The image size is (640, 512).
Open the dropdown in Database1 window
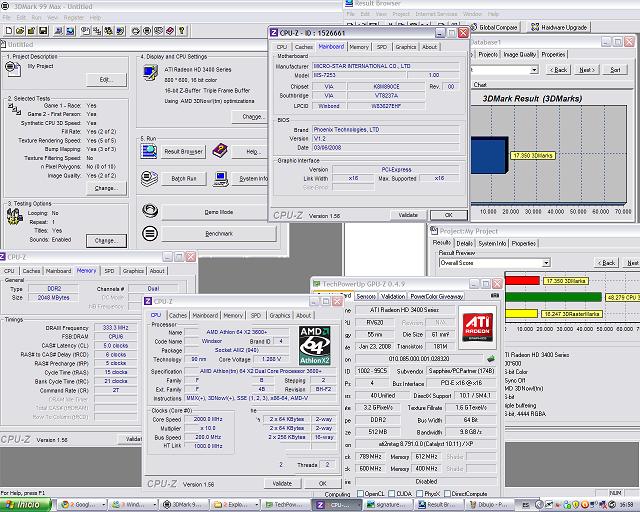(x=534, y=70)
